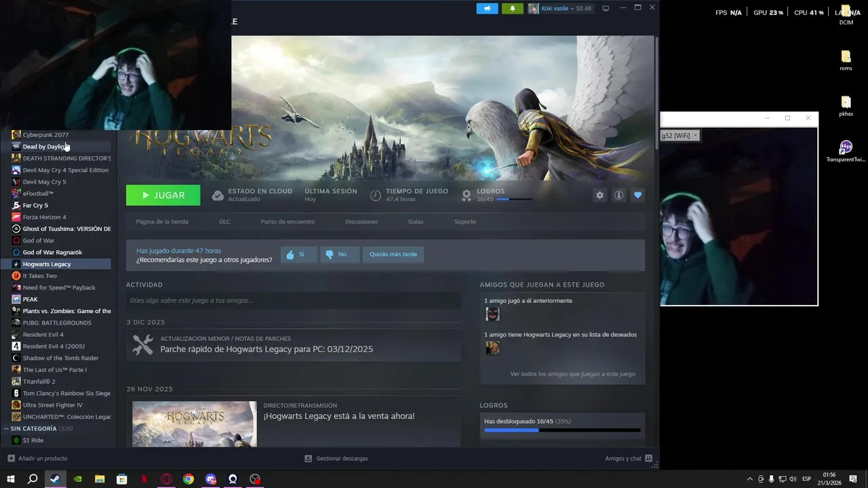Start game with green JUGAR button
Image resolution: width=868 pixels, height=488 pixels.
163,195
